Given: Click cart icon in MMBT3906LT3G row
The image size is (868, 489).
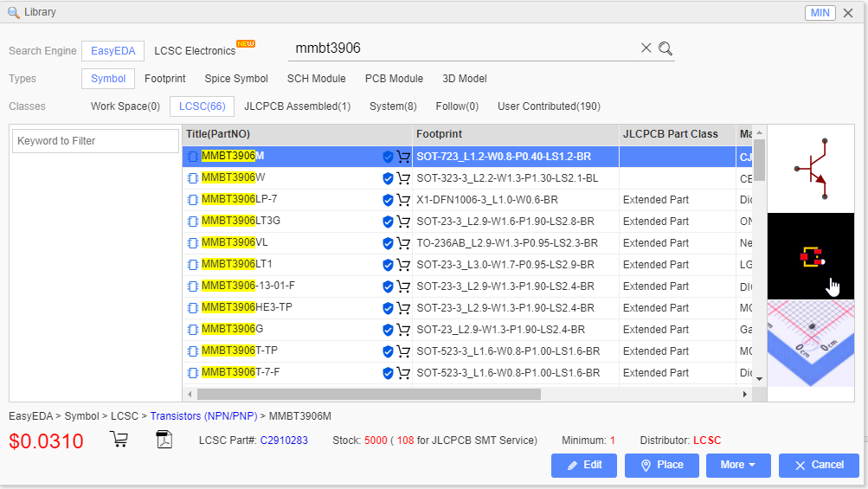Looking at the screenshot, I should (x=403, y=222).
